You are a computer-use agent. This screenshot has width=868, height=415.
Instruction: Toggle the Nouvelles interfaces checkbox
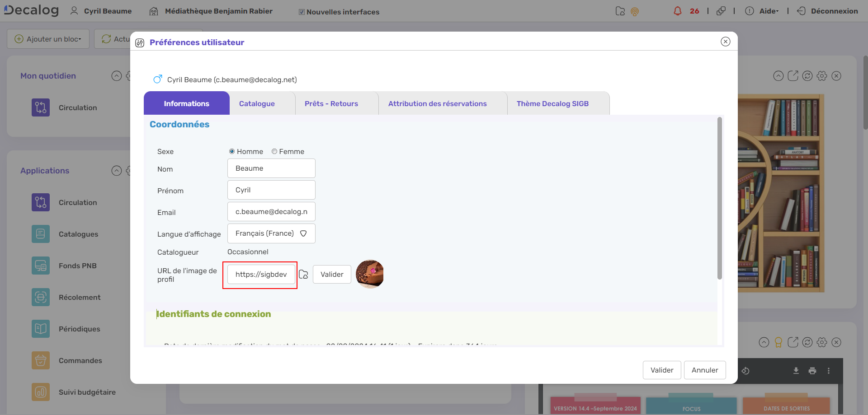coord(302,12)
